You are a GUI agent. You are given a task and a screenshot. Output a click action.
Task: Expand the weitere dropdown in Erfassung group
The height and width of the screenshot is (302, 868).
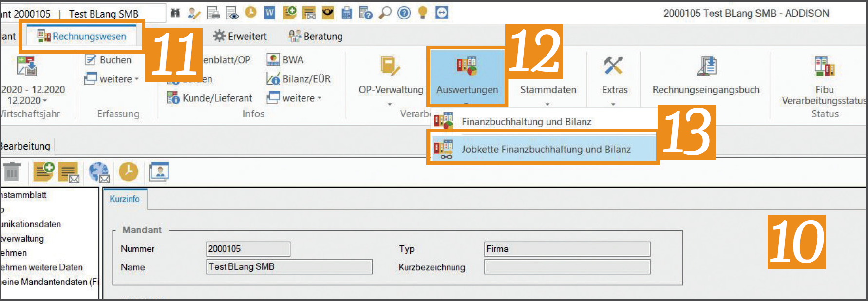click(x=112, y=79)
